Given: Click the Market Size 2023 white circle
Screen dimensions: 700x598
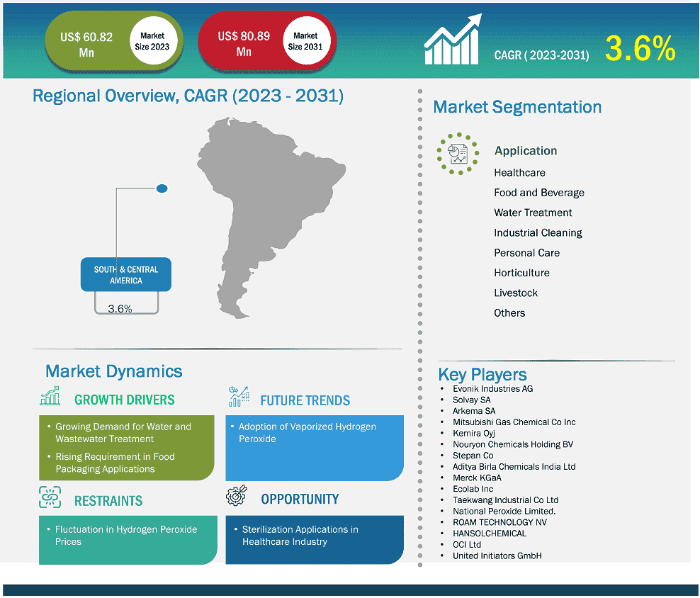Looking at the screenshot, I should 152,41.
